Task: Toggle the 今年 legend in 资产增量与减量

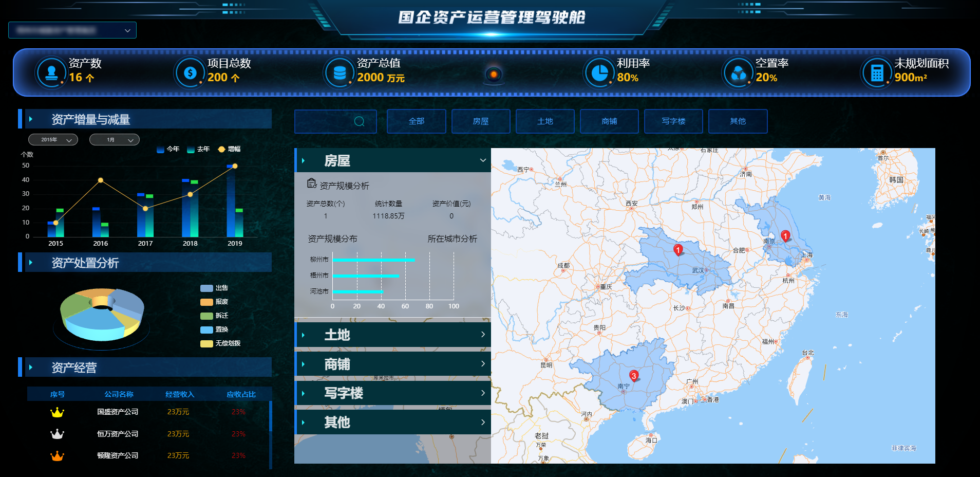Action: [168, 149]
